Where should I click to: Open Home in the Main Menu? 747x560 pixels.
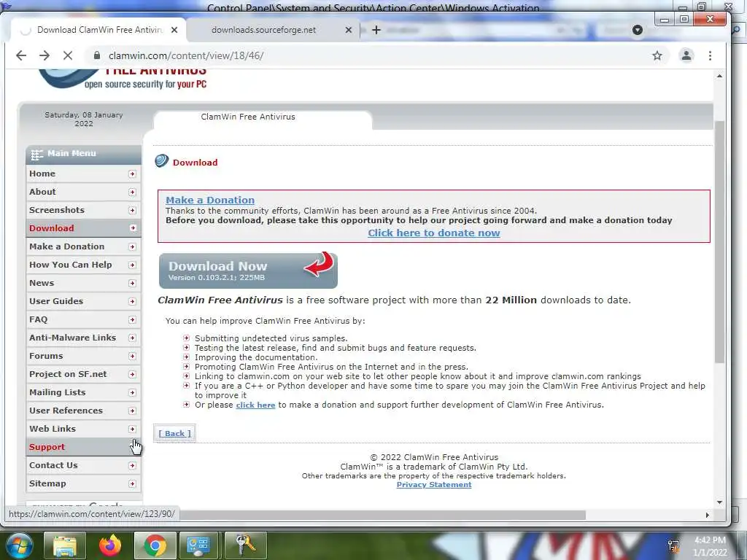click(x=83, y=174)
